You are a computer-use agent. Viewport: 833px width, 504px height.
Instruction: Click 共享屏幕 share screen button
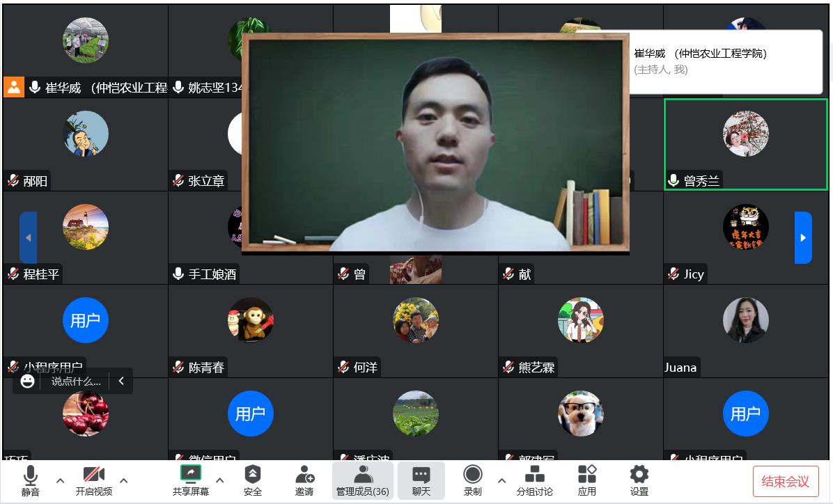pyautogui.click(x=190, y=480)
